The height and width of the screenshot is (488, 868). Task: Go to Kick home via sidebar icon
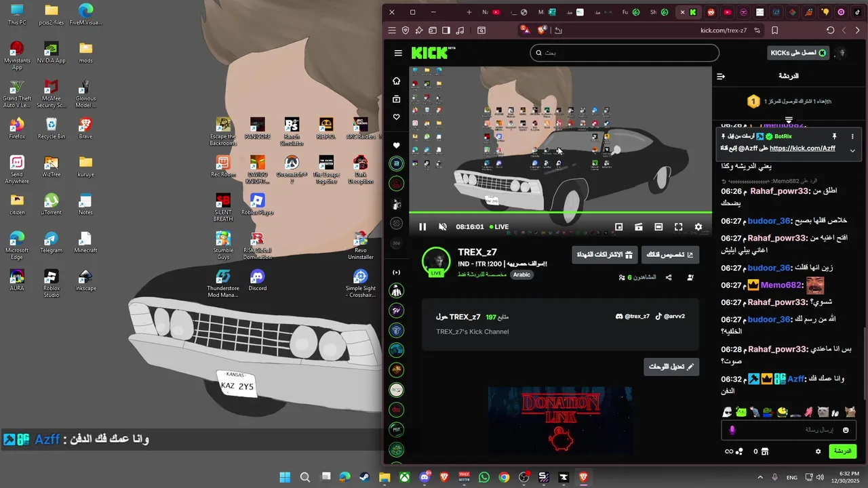[397, 81]
